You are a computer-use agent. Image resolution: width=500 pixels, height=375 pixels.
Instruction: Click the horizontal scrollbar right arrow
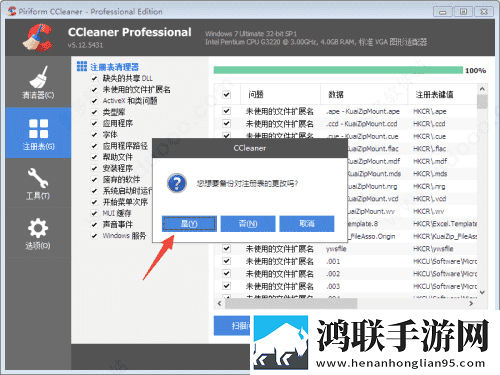pos(471,303)
